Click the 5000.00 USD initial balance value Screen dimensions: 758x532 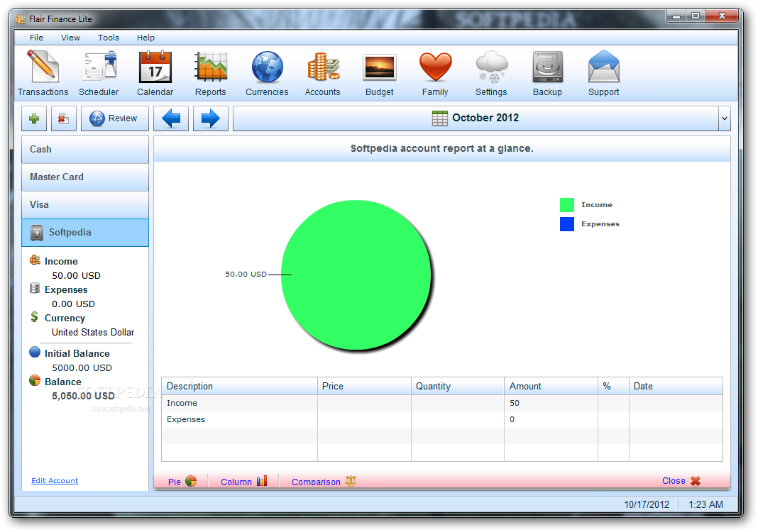(82, 367)
